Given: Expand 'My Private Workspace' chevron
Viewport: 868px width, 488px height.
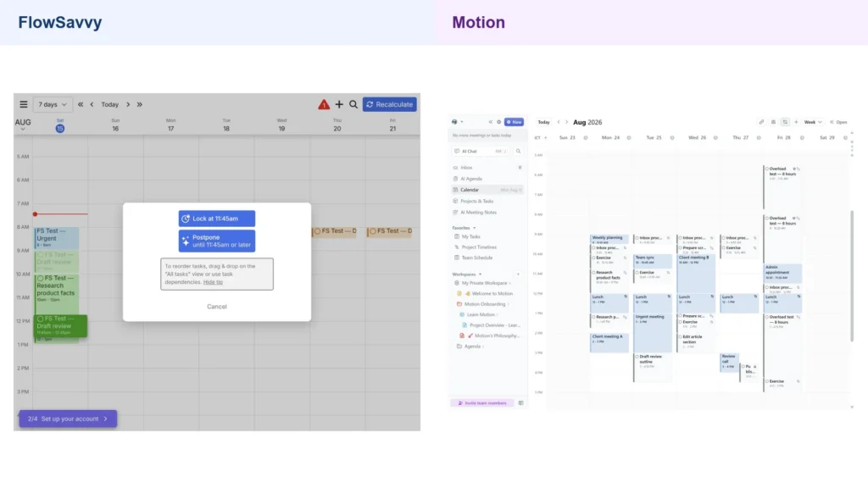Looking at the screenshot, I should (509, 283).
